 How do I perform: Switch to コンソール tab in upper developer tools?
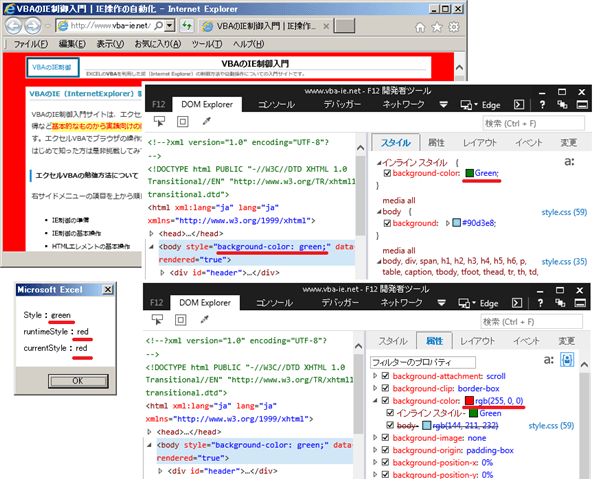click(276, 104)
